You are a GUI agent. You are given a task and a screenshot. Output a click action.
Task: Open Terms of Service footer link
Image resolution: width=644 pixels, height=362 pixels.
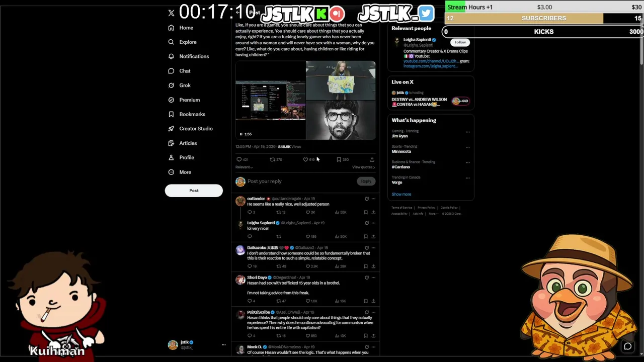[x=402, y=208]
